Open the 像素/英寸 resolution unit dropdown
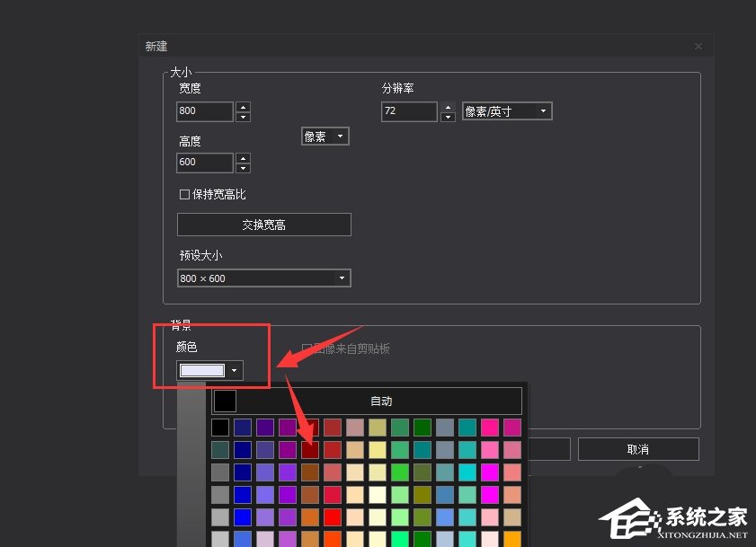 [x=507, y=111]
